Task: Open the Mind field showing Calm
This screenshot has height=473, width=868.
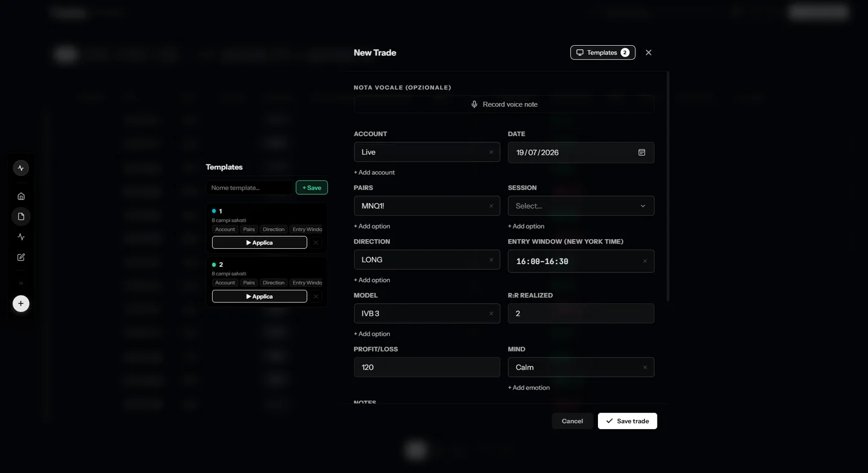Action: pos(581,367)
